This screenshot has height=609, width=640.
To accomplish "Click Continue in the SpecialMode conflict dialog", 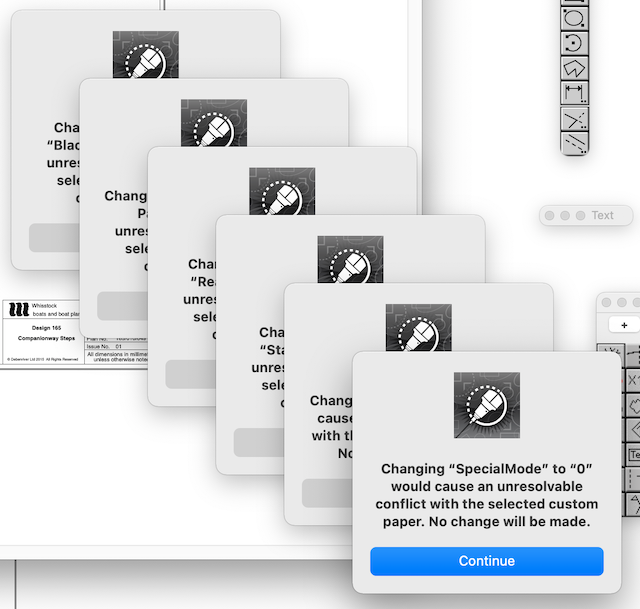I will pyautogui.click(x=487, y=561).
